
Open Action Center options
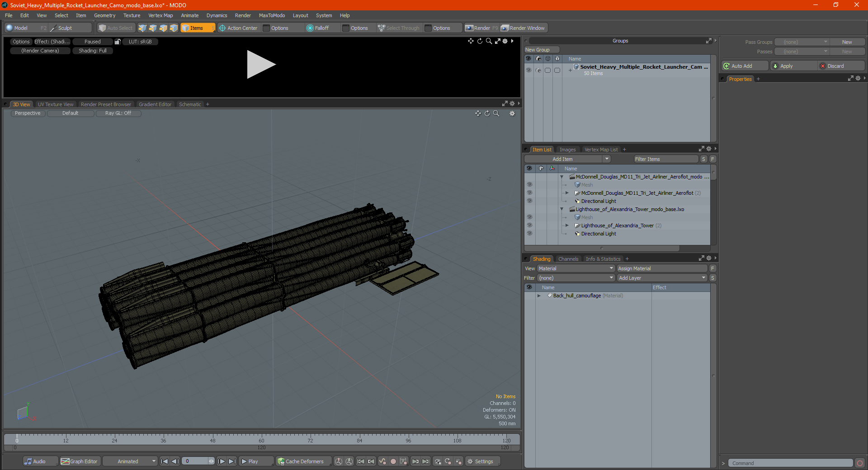[x=238, y=28]
